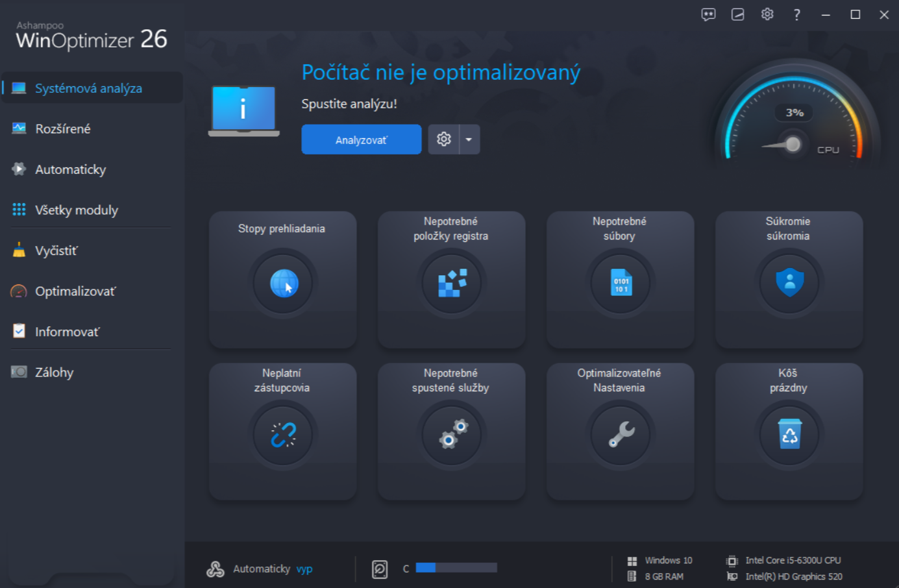Click the graphics card icon in status bar
899x588 pixels.
[732, 576]
